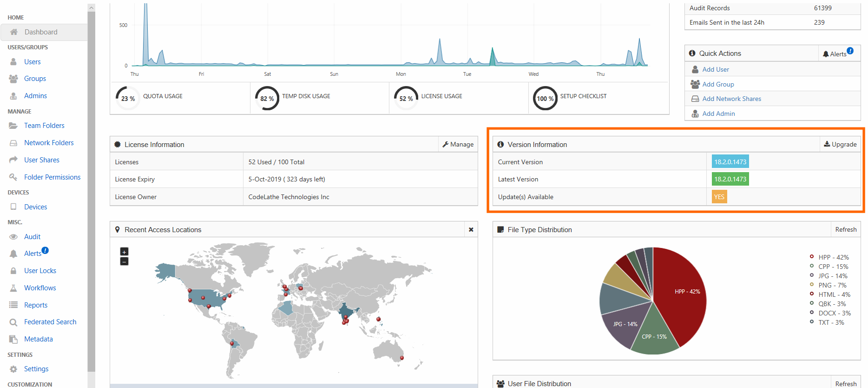Open User Locks via padlock icon
The width and height of the screenshot is (868, 388).
pyautogui.click(x=13, y=271)
